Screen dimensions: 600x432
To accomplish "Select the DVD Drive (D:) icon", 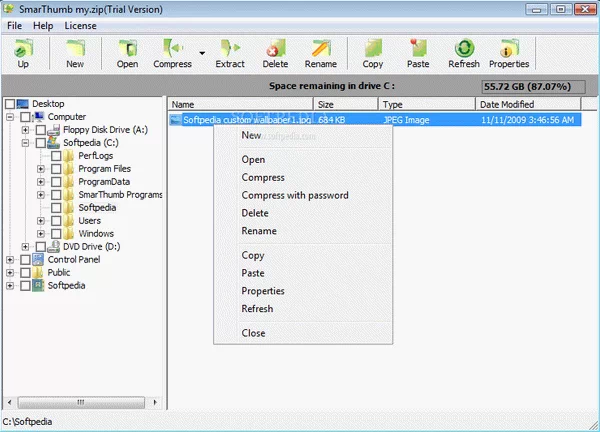I will (54, 246).
